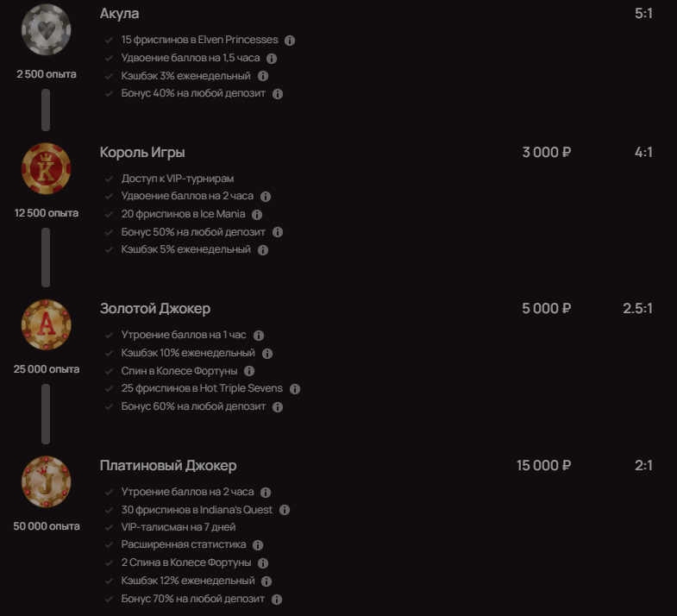Click the Король Игры level title
The width and height of the screenshot is (677, 616).
click(x=142, y=153)
